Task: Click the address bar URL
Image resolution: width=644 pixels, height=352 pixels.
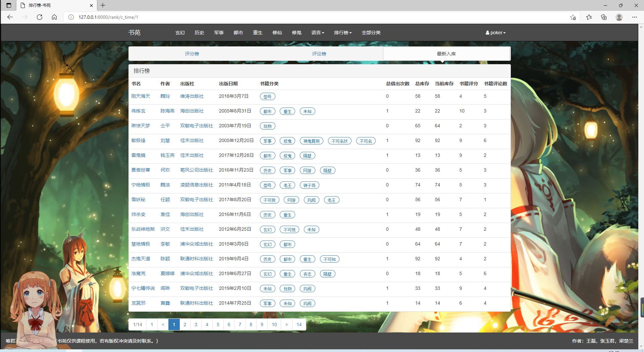Action: click(x=108, y=17)
